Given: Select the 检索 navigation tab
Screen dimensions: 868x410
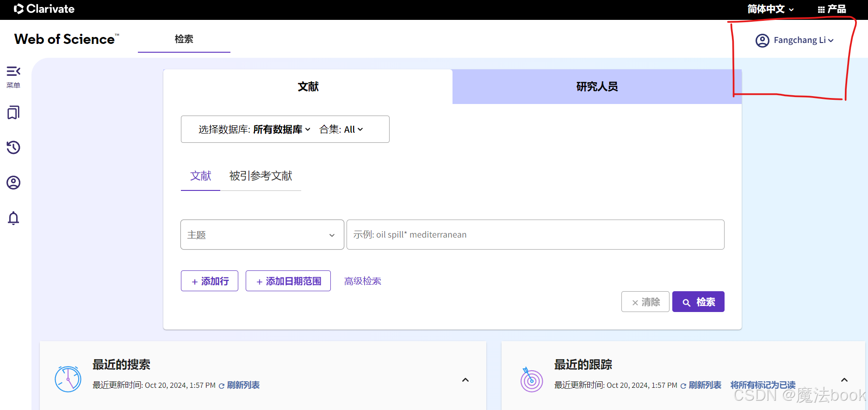Looking at the screenshot, I should click(184, 39).
